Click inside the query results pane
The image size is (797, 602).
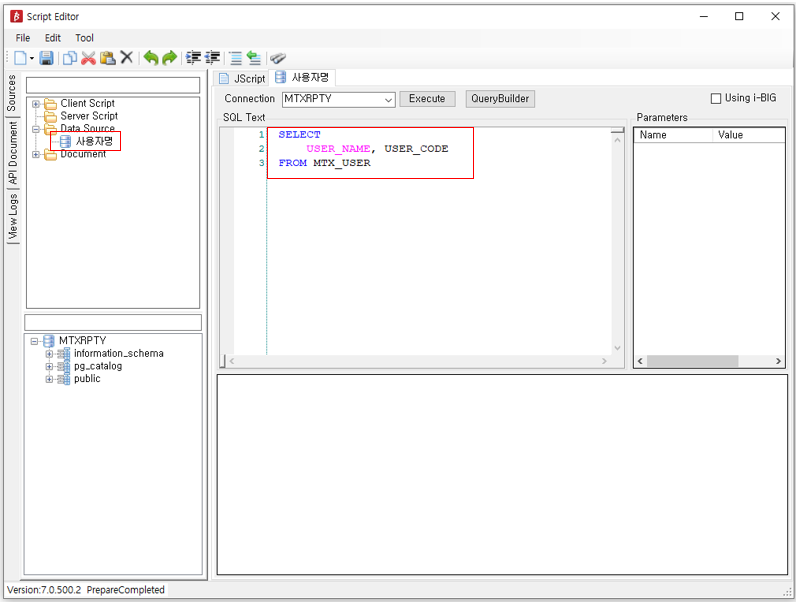[502, 475]
